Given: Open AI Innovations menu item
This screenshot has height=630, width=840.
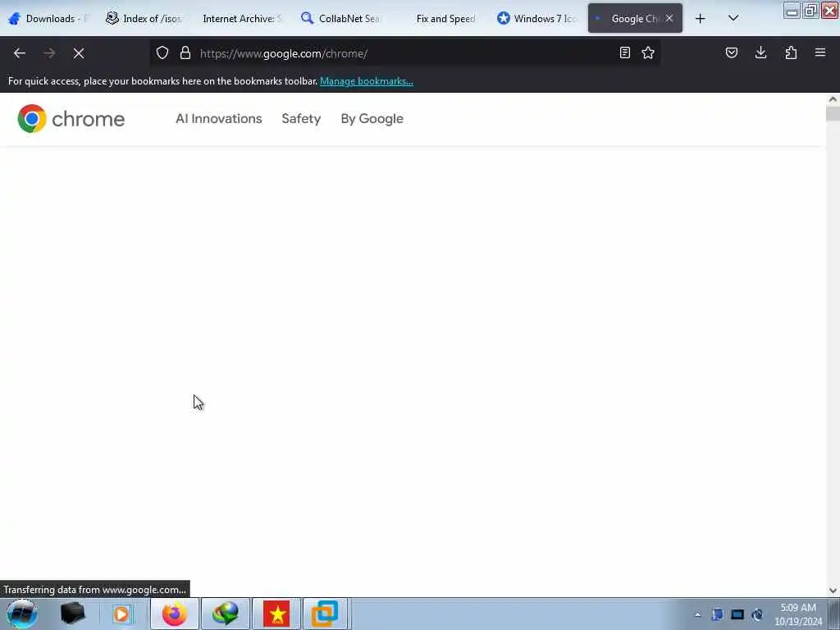Looking at the screenshot, I should click(x=218, y=118).
